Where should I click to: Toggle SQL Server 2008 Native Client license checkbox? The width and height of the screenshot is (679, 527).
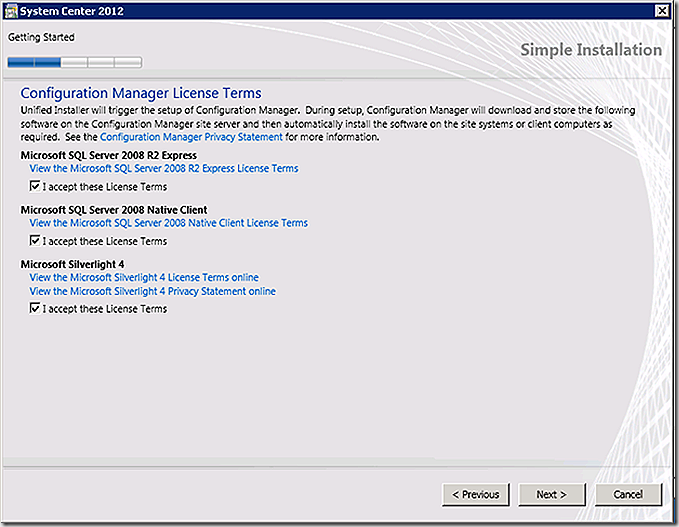35,241
